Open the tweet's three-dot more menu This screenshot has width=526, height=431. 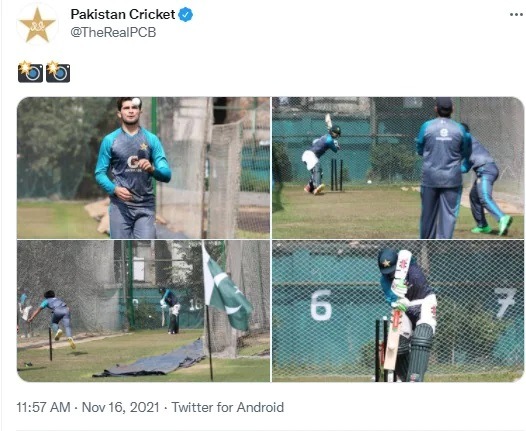pos(516,14)
